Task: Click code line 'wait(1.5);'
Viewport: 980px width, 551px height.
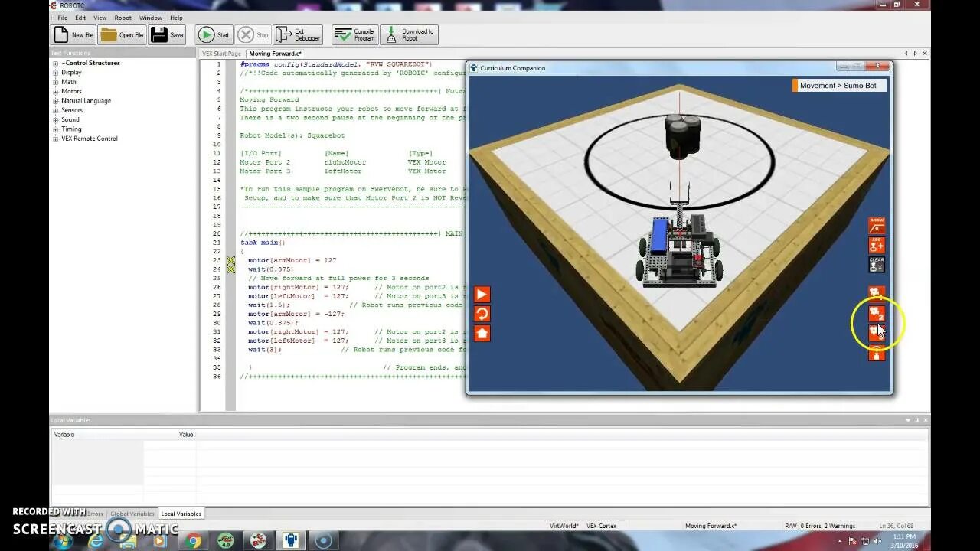Action: [x=267, y=305]
